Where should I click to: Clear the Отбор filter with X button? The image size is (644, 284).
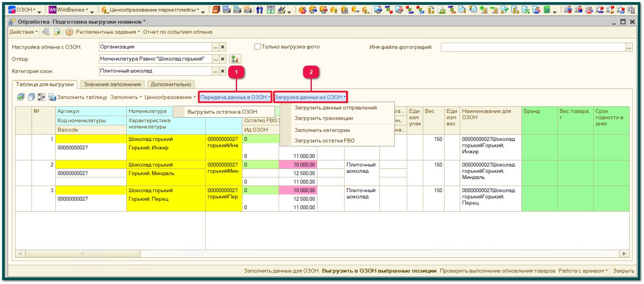(223, 59)
